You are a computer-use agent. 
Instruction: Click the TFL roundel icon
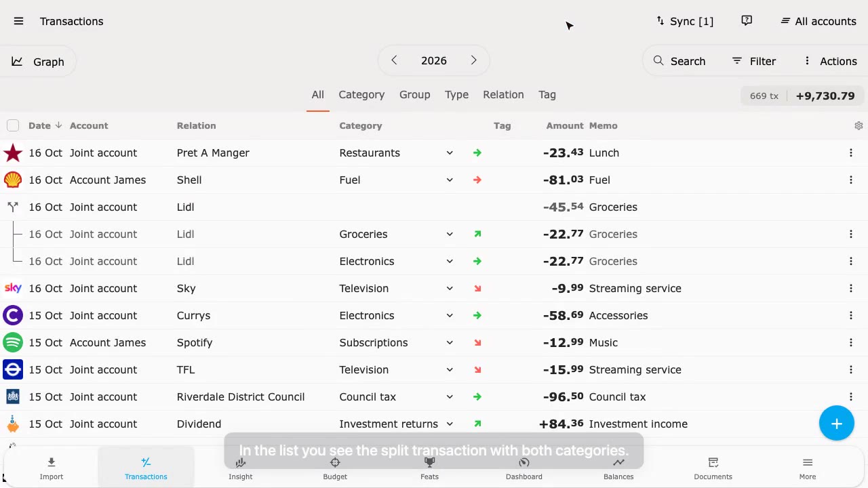(x=13, y=369)
